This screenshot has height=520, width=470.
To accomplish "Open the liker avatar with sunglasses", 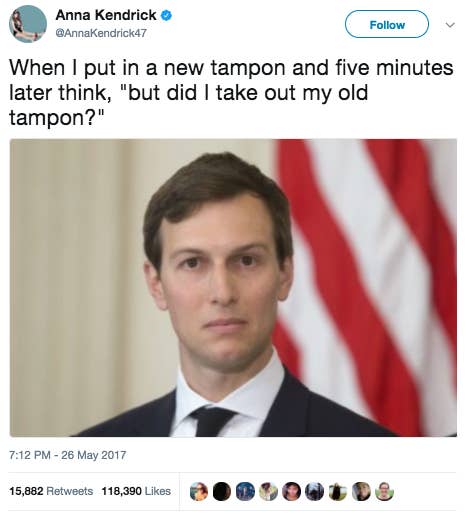I will [x=199, y=491].
